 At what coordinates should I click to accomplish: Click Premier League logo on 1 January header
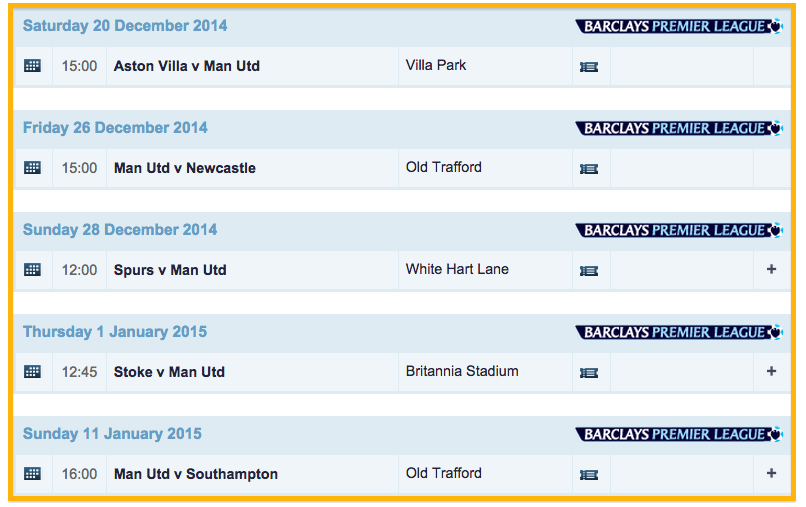[x=679, y=332]
